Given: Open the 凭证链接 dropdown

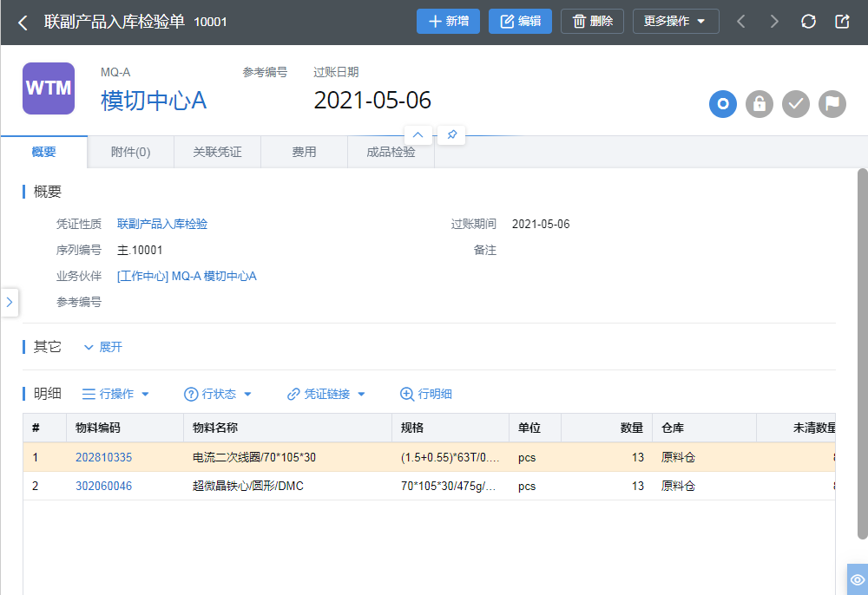Looking at the screenshot, I should pyautogui.click(x=326, y=394).
